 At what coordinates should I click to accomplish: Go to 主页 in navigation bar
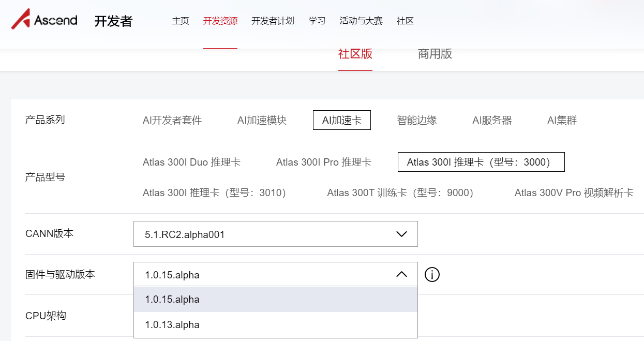[181, 21]
